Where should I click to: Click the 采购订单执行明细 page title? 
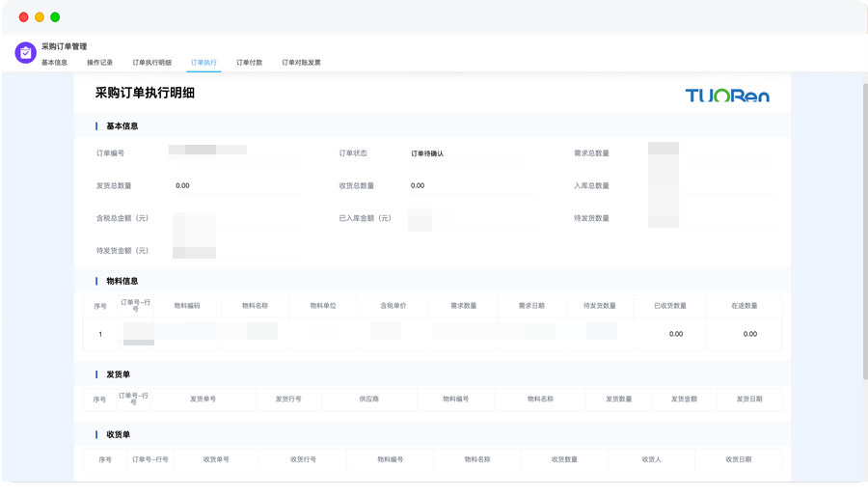pos(145,93)
